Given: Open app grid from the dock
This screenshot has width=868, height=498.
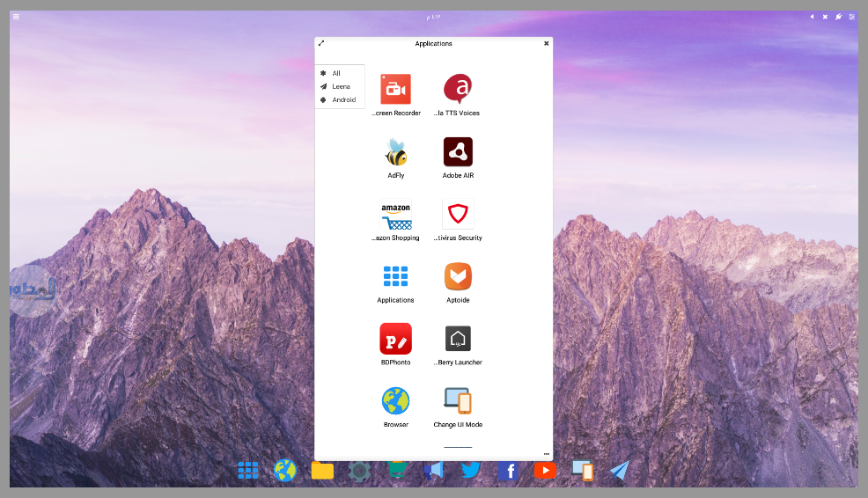Looking at the screenshot, I should (248, 470).
